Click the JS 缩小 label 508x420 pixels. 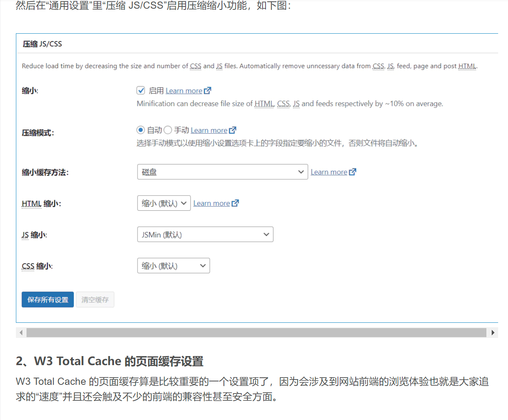pyautogui.click(x=34, y=235)
